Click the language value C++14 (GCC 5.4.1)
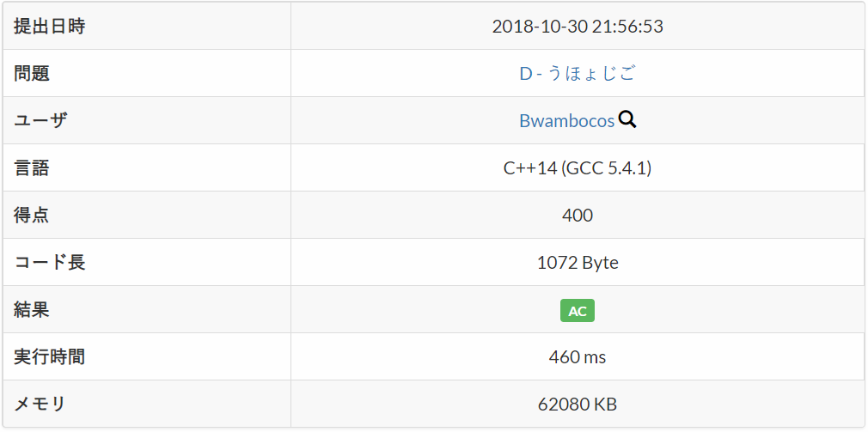The width and height of the screenshot is (868, 432). tap(577, 168)
